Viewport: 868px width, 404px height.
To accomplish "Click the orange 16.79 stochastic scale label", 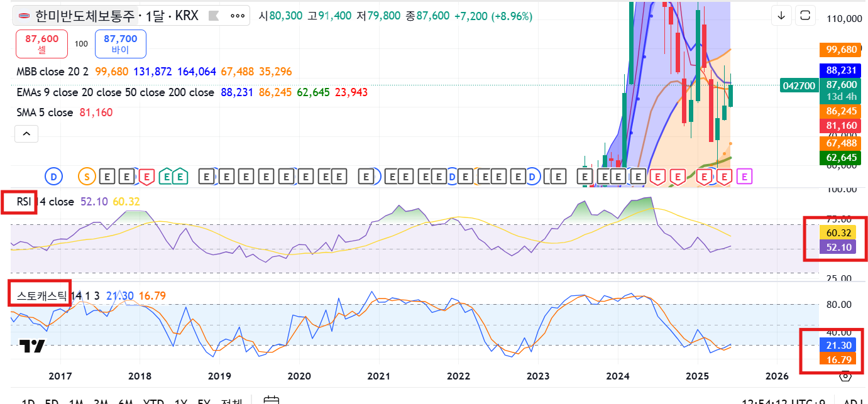I will point(838,359).
